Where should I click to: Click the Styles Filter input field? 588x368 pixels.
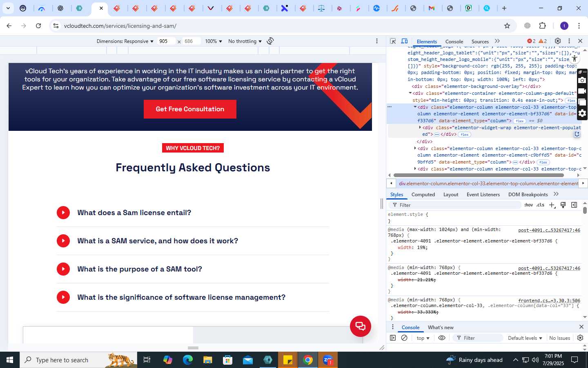(455, 205)
